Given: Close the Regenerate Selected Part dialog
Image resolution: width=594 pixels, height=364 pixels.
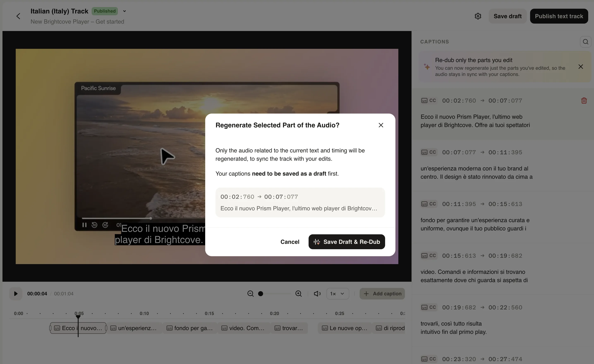Looking at the screenshot, I should [x=381, y=125].
